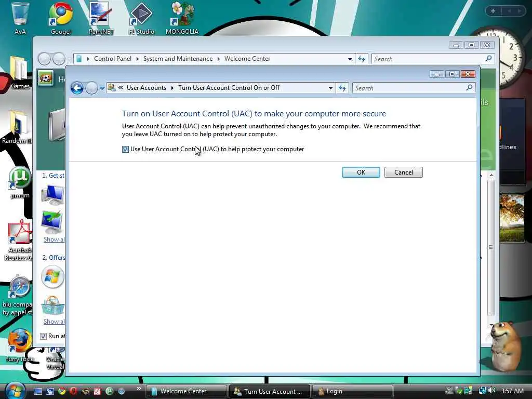This screenshot has height=399, width=532.
Task: Open the AvA Recycle Bin desktop icon
Action: tap(20, 19)
